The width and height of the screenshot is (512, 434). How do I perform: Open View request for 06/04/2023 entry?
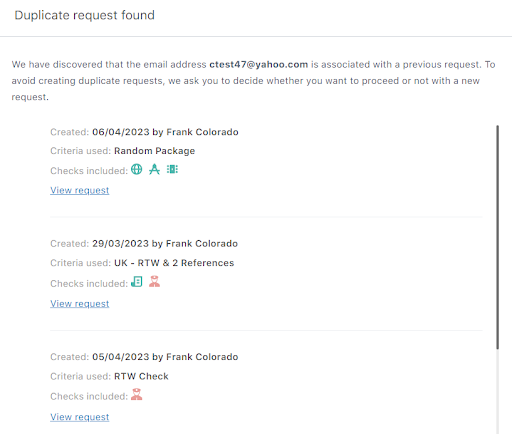(x=80, y=190)
